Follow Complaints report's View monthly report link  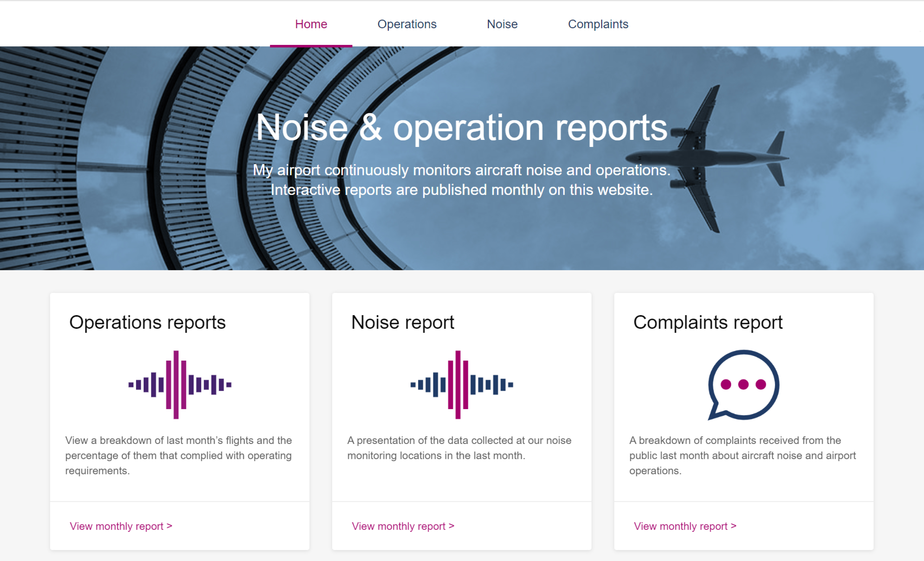(x=685, y=526)
